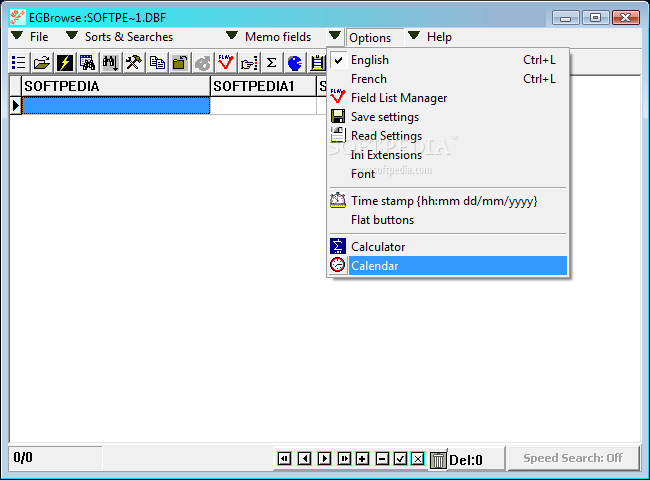Click the SOFTPEDIA column header
This screenshot has width=650, height=480.
[x=116, y=86]
